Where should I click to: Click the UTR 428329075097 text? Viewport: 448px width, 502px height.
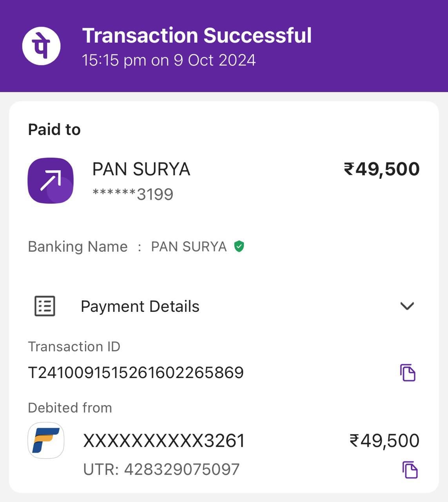point(161,469)
